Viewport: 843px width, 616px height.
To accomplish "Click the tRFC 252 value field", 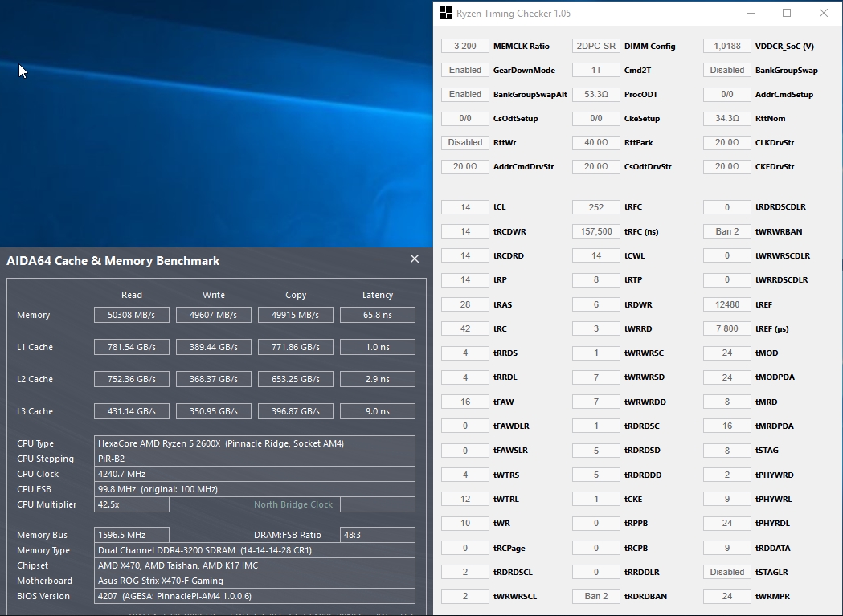I will pyautogui.click(x=595, y=207).
